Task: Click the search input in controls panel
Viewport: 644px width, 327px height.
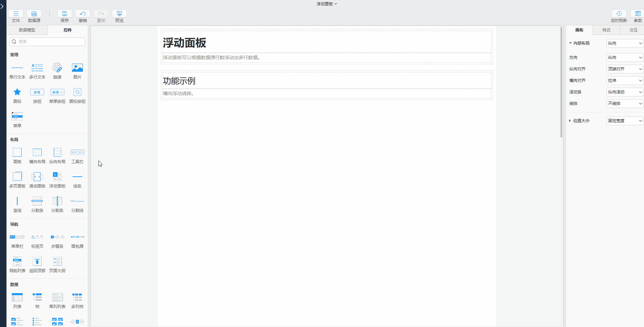Action: point(47,41)
